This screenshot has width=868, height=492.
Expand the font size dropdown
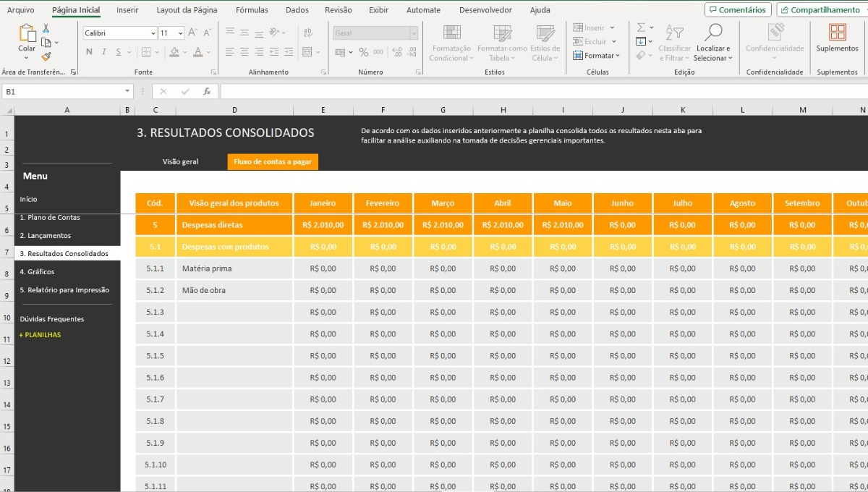point(180,33)
